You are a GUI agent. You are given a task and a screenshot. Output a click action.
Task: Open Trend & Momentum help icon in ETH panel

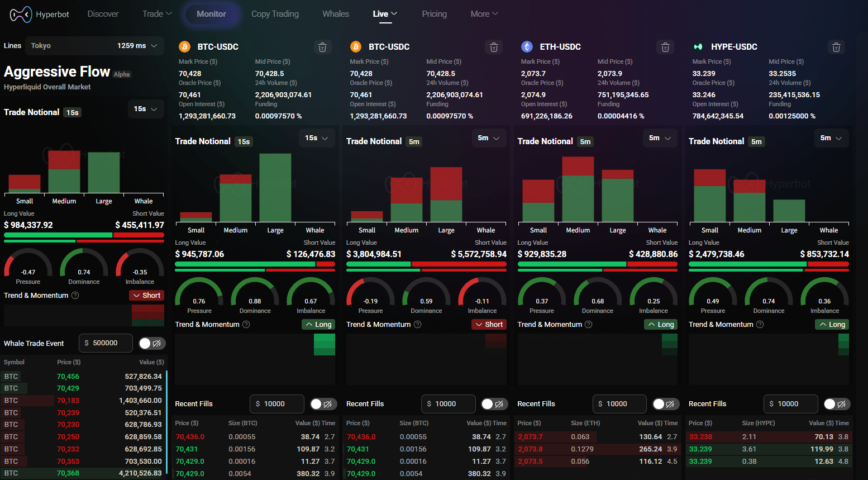click(x=588, y=325)
